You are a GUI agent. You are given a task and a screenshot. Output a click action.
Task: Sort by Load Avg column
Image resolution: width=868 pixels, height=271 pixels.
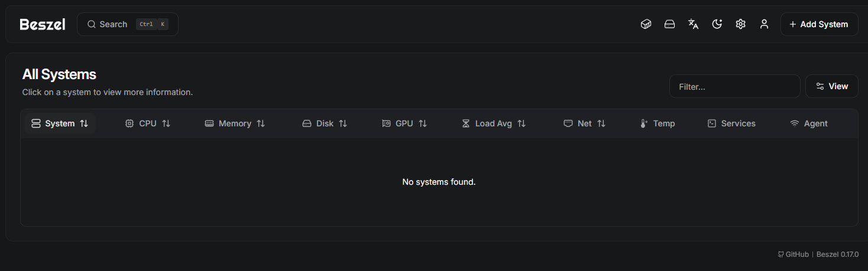click(494, 123)
